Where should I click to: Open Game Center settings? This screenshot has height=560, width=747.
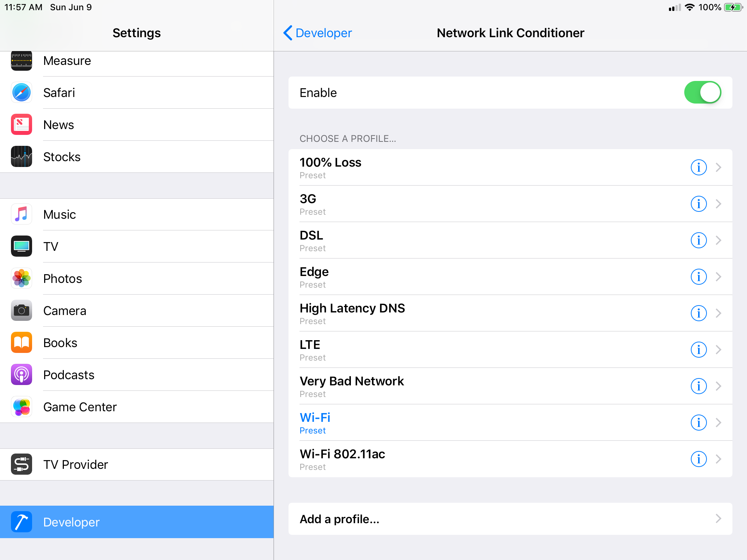click(137, 407)
